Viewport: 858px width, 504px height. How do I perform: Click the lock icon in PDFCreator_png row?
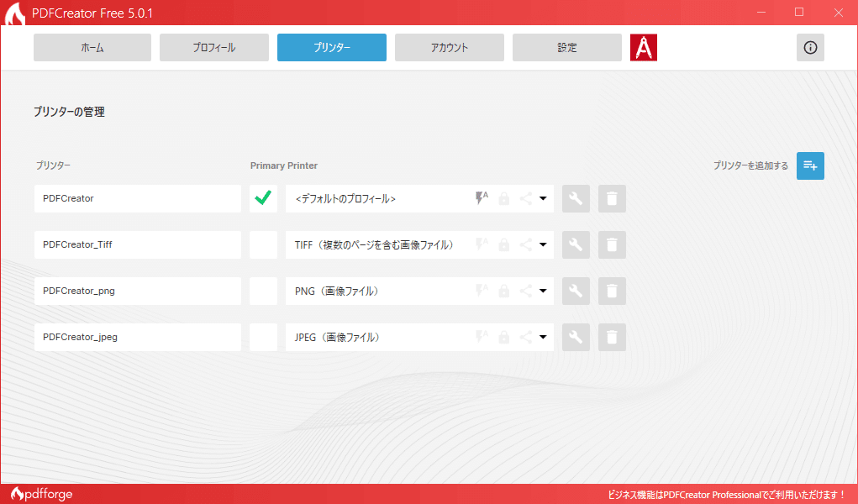click(x=504, y=291)
